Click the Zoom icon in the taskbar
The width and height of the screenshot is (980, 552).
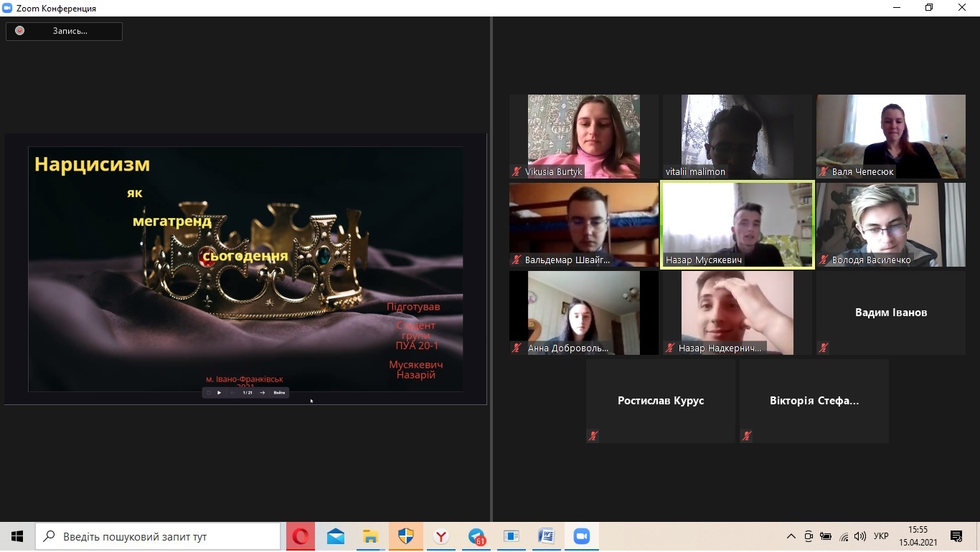tap(581, 536)
